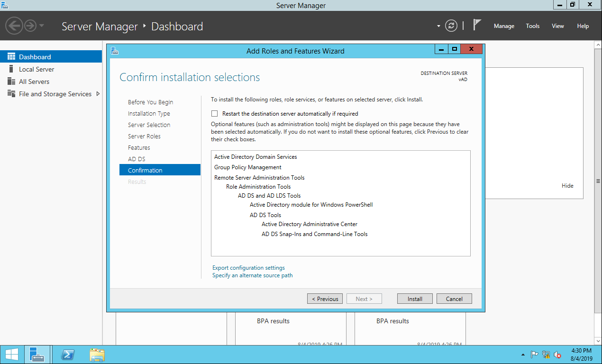Open the Manage menu

(504, 26)
